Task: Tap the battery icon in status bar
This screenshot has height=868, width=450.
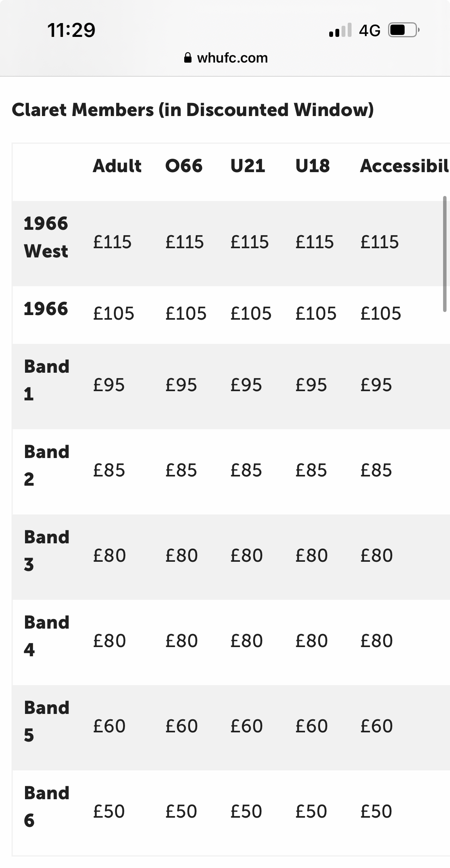Action: (x=403, y=30)
